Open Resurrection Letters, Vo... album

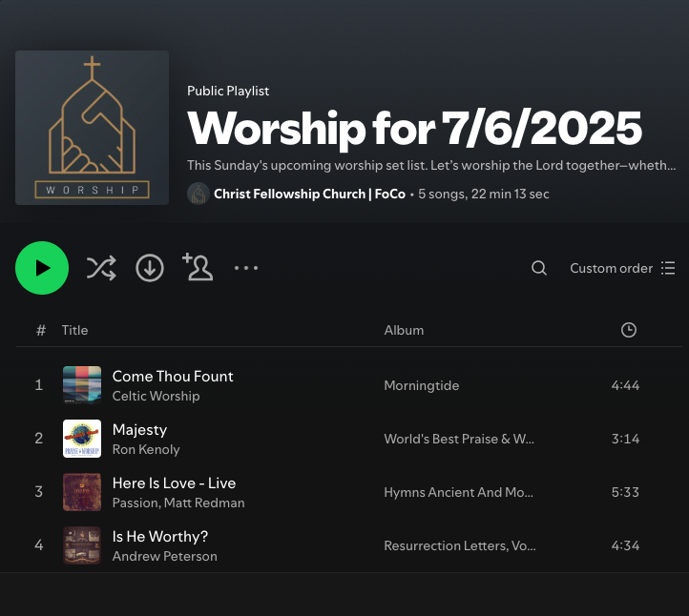(460, 545)
